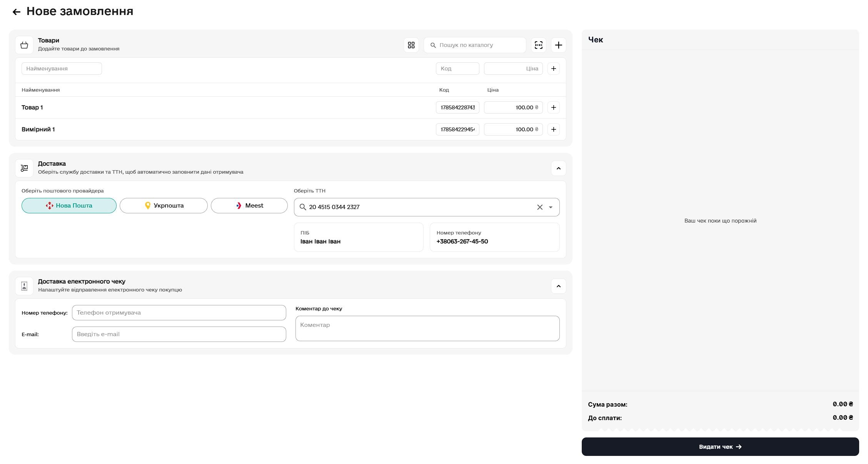
Task: Click the Ціна column header
Action: pos(493,90)
